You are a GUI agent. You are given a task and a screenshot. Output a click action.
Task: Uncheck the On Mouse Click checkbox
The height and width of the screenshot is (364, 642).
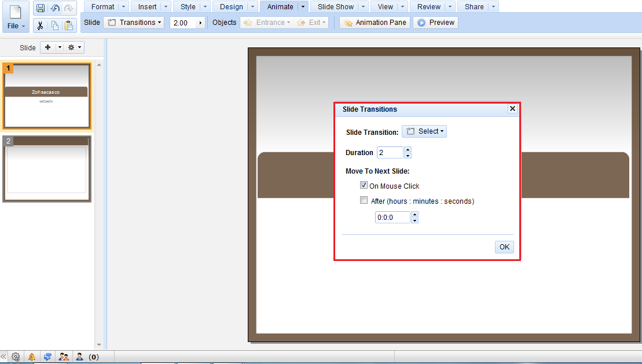[364, 185]
